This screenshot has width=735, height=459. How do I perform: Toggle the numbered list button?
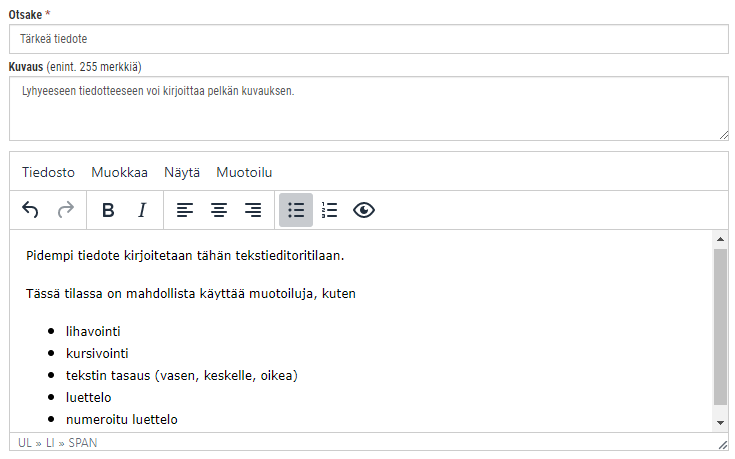tap(330, 210)
